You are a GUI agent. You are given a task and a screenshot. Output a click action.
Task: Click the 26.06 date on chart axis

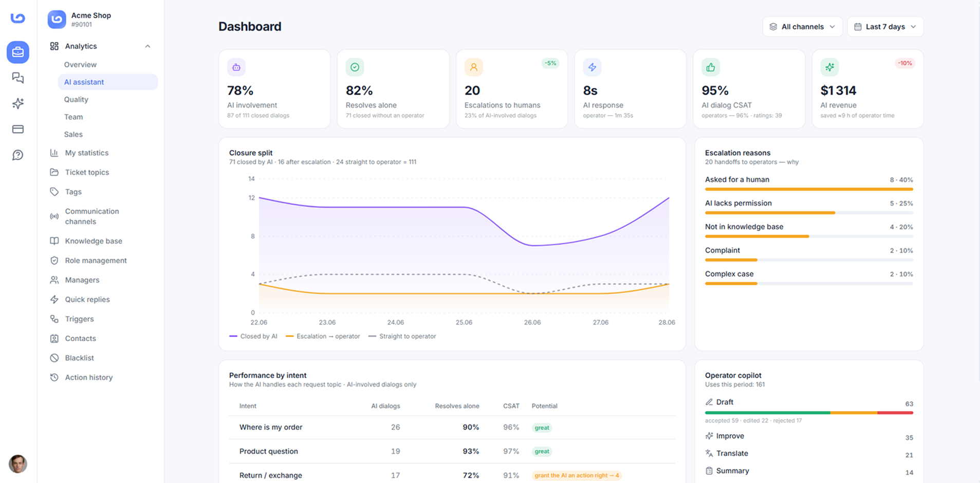532,323
